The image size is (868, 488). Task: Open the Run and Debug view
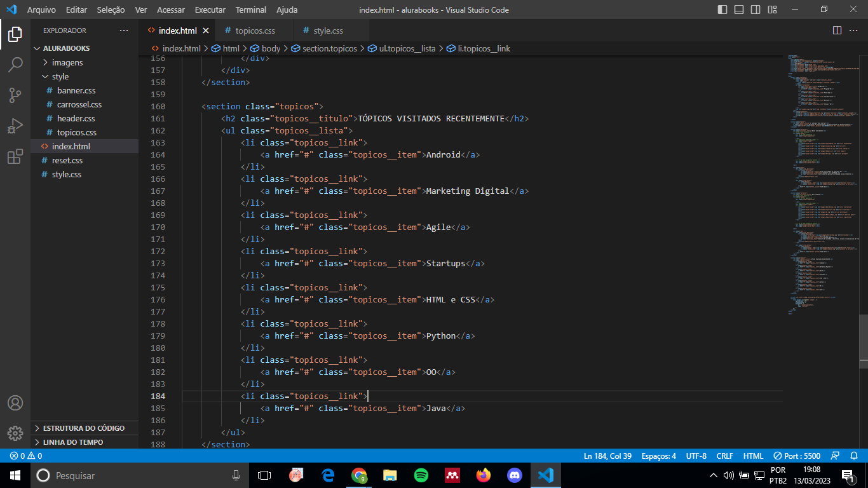click(x=15, y=126)
